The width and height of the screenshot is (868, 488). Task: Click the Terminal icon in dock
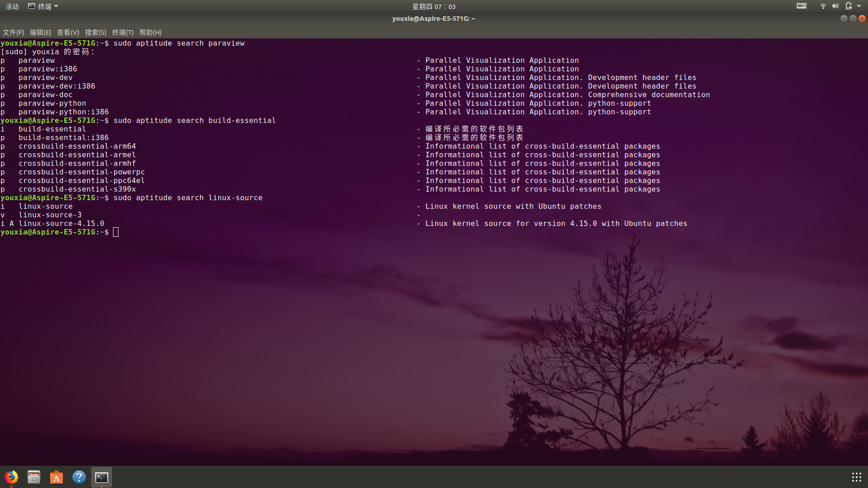tap(102, 477)
